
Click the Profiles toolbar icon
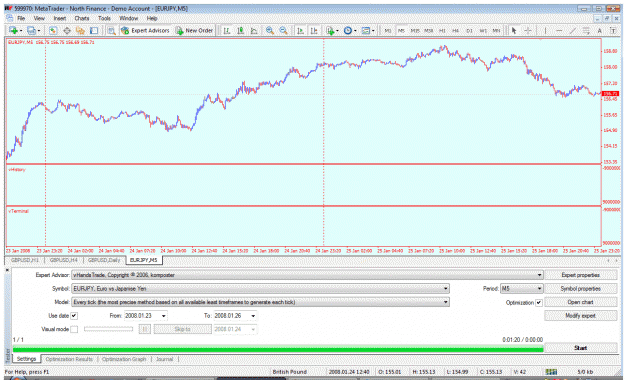click(x=31, y=31)
